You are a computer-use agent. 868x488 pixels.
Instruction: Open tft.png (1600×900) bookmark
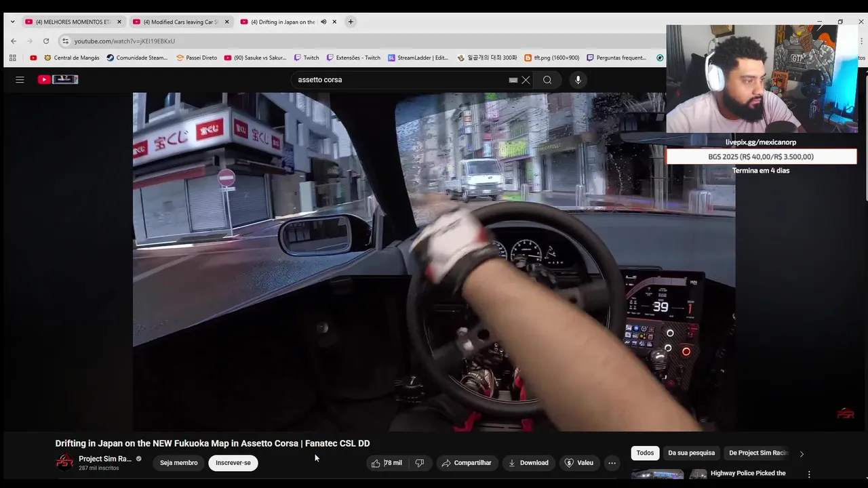(551, 58)
